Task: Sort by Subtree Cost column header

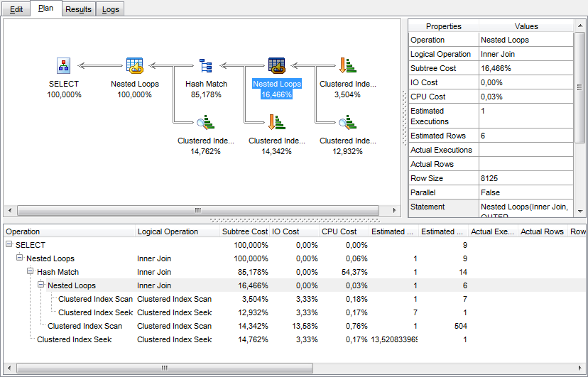Action: click(x=244, y=231)
